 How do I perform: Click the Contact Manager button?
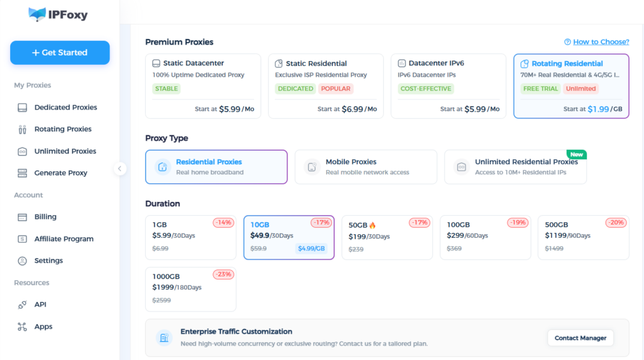tap(580, 338)
